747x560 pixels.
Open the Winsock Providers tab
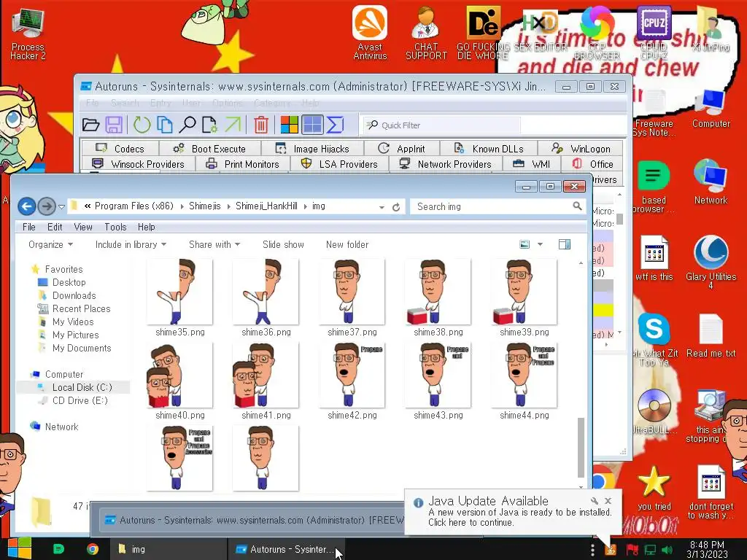click(x=138, y=164)
